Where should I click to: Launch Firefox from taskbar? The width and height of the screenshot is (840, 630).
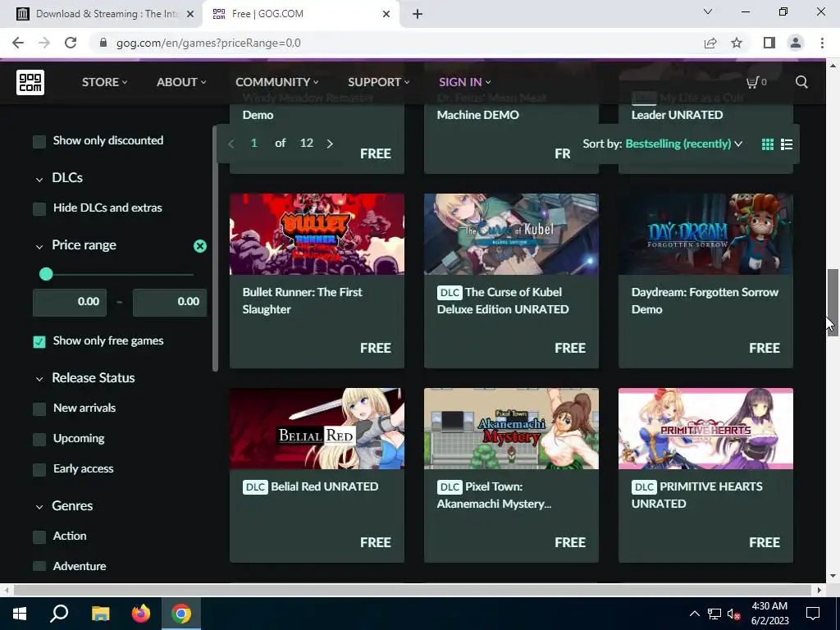(x=141, y=614)
